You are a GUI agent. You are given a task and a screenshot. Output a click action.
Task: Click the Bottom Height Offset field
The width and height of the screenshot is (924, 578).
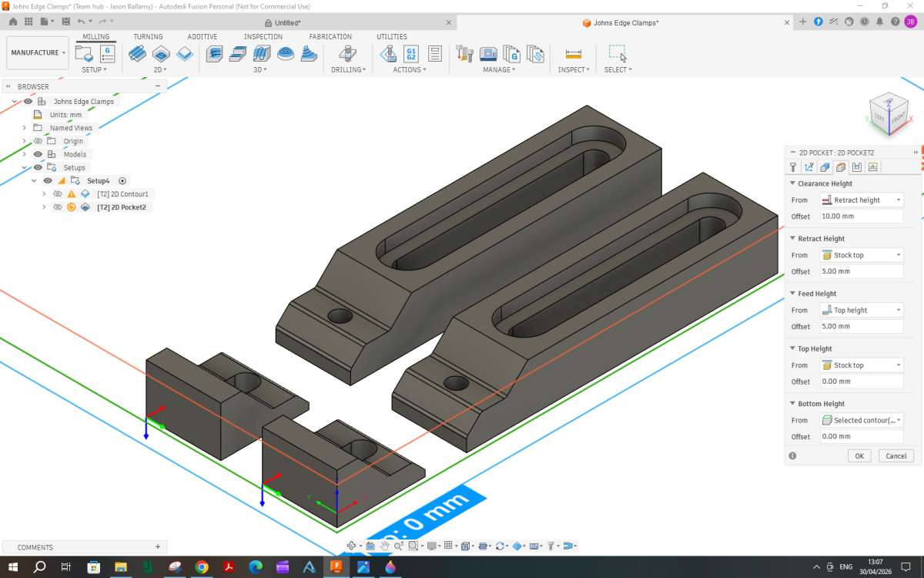[861, 436]
